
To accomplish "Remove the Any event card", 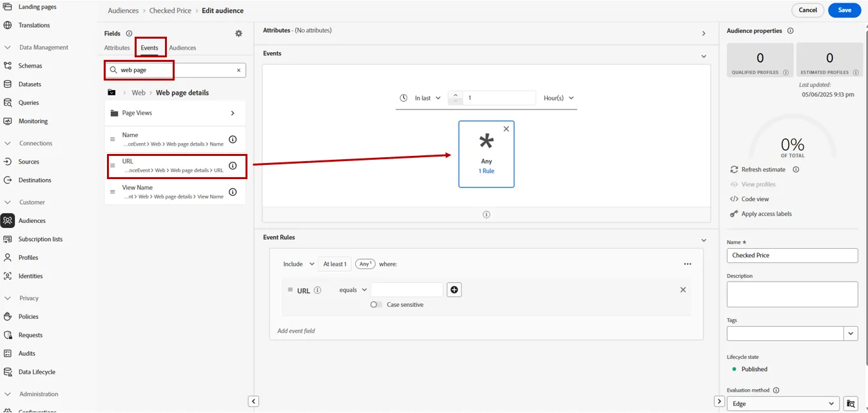I will click(x=506, y=129).
